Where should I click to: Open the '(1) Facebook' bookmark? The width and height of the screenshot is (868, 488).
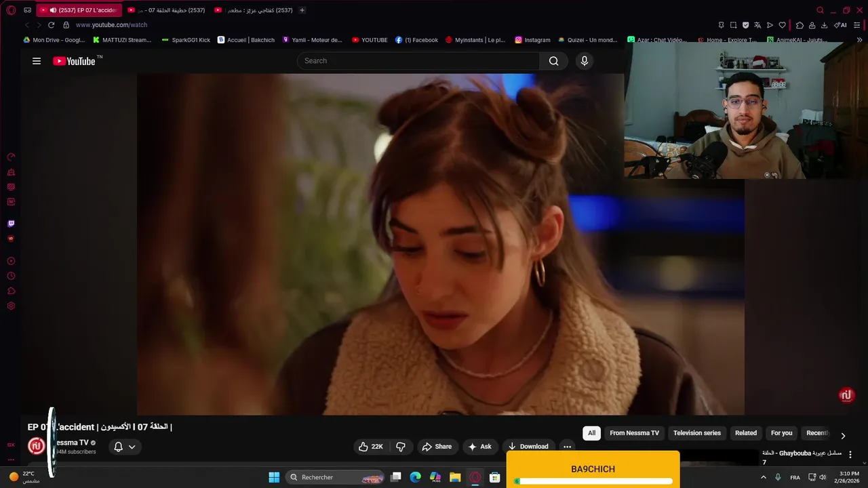[x=417, y=40]
